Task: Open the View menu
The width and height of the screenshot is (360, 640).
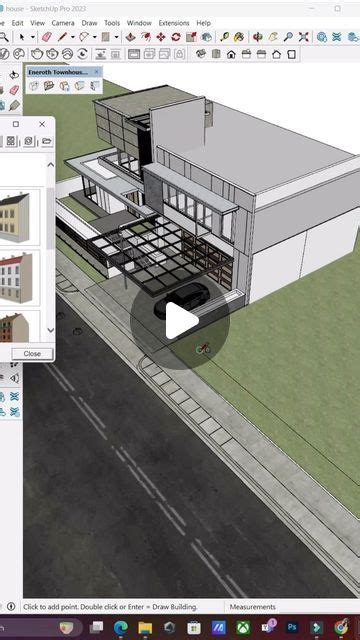Action: pos(38,23)
